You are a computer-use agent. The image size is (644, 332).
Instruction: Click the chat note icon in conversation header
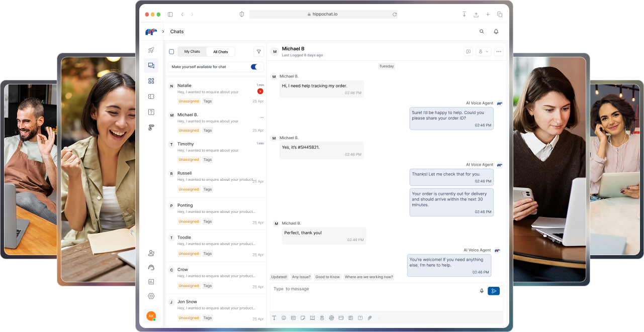point(468,51)
